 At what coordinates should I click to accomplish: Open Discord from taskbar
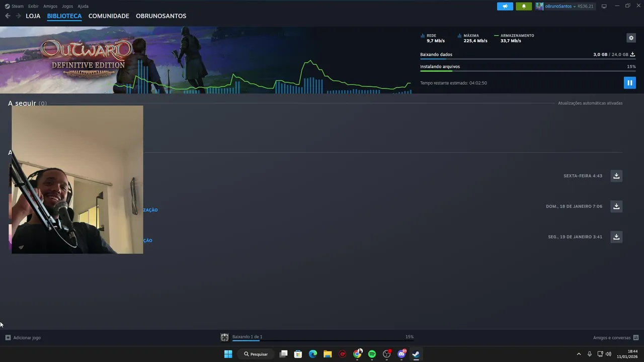(401, 354)
